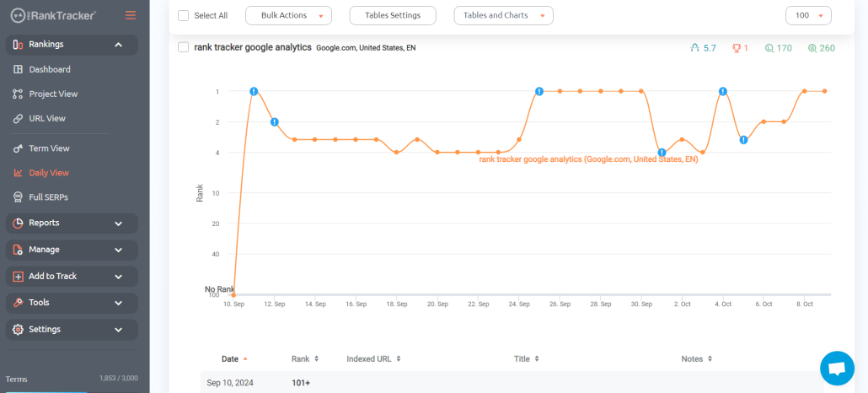
Task: Click the alert marker on 11 Sep
Action: point(254,91)
